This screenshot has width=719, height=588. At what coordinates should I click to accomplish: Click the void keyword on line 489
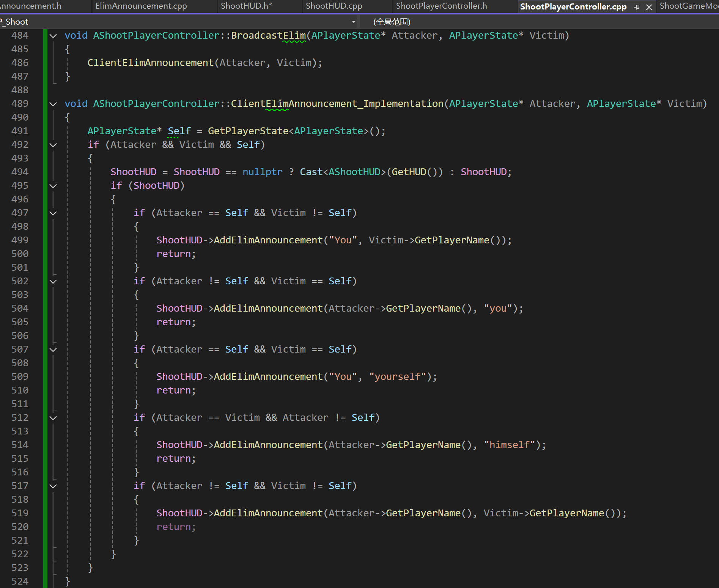tap(76, 103)
